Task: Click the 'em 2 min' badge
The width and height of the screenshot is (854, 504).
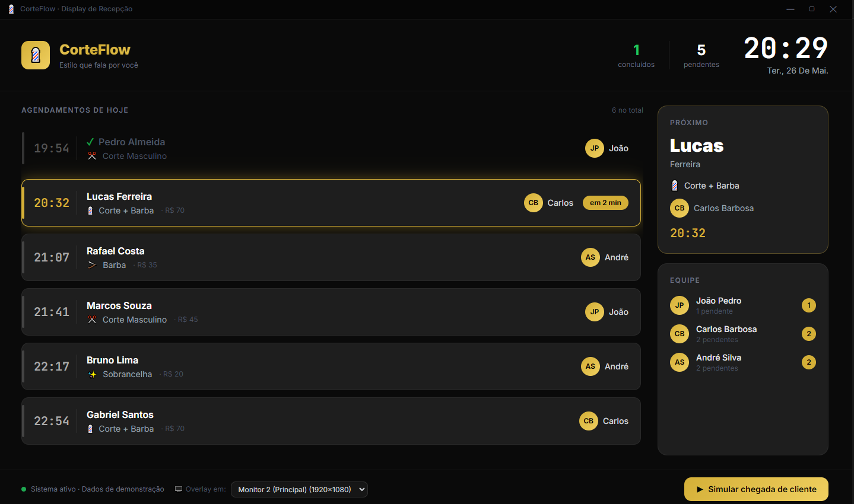Action: coord(605,203)
